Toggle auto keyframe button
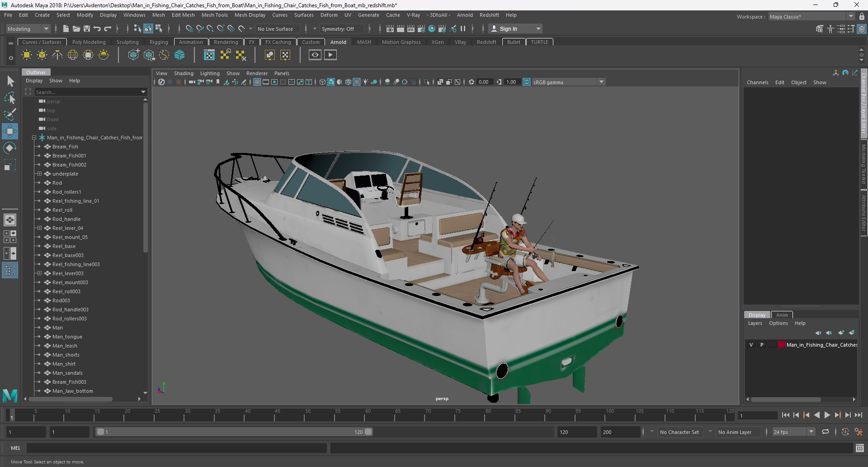Screen dimensions: 868x467 845,432
